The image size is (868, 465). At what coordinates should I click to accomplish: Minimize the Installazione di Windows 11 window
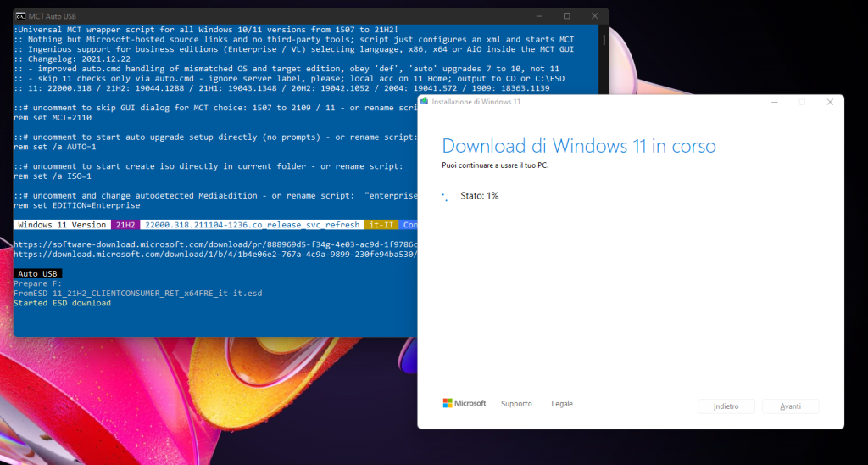(x=774, y=102)
